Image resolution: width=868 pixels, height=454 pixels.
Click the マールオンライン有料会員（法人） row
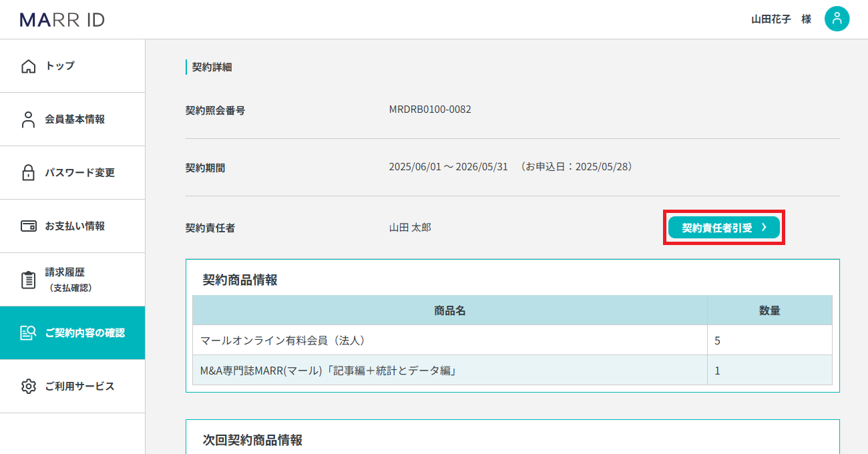(x=512, y=340)
